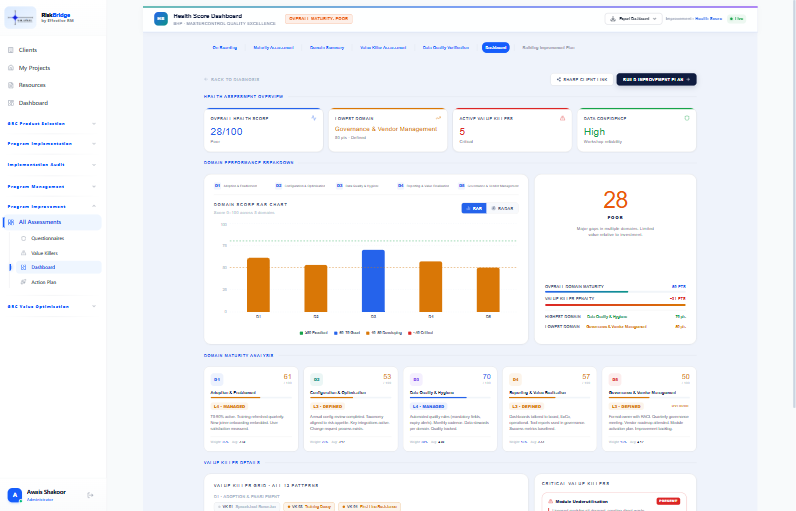Click the Overall Domain Maturity progress bar
This screenshot has width=796, height=511.
615,292
